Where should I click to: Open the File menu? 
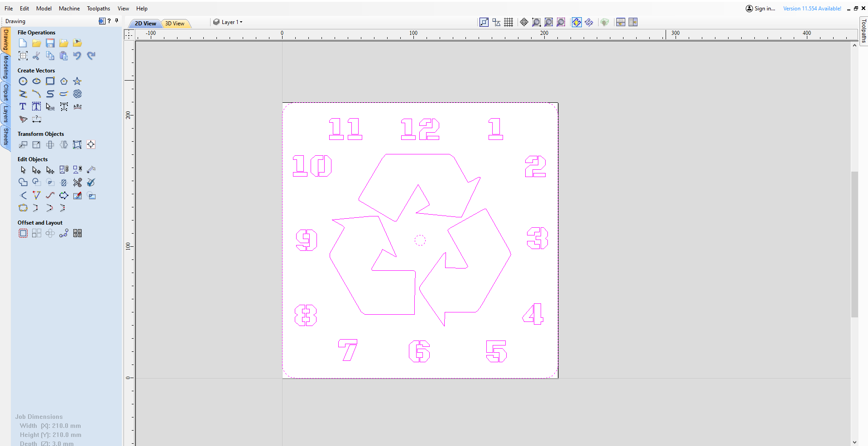coord(9,8)
